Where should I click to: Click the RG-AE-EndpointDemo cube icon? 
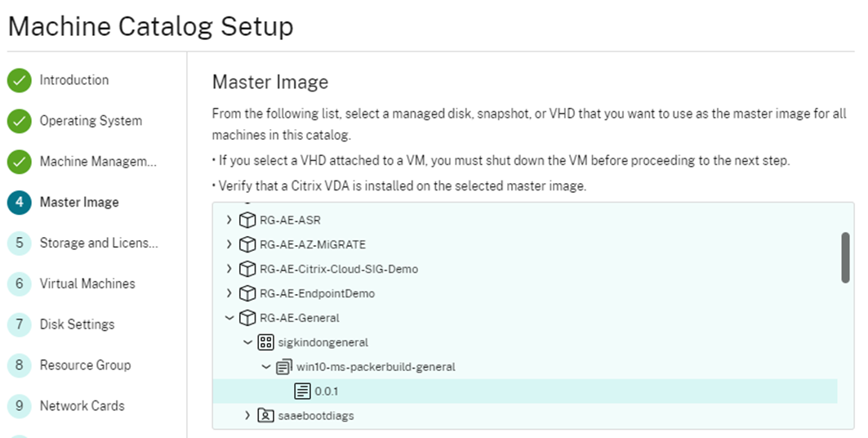247,293
